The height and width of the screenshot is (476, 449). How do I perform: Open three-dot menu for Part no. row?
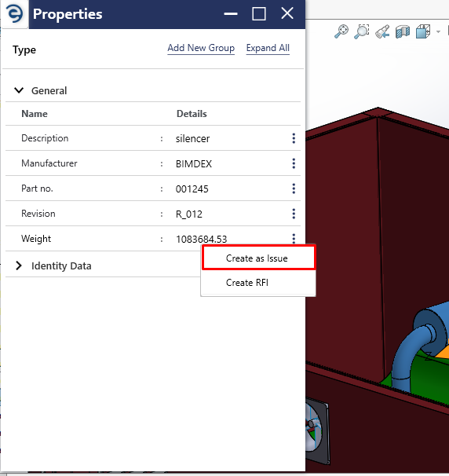pos(294,189)
